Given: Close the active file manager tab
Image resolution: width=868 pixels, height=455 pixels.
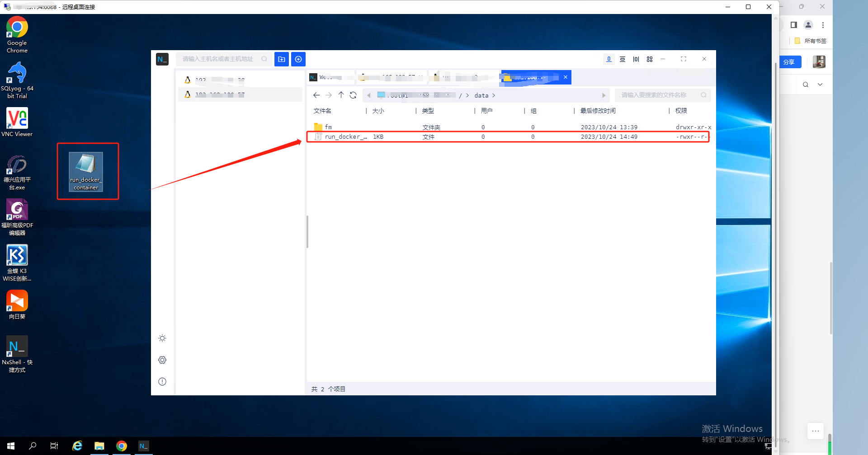Looking at the screenshot, I should pos(565,77).
